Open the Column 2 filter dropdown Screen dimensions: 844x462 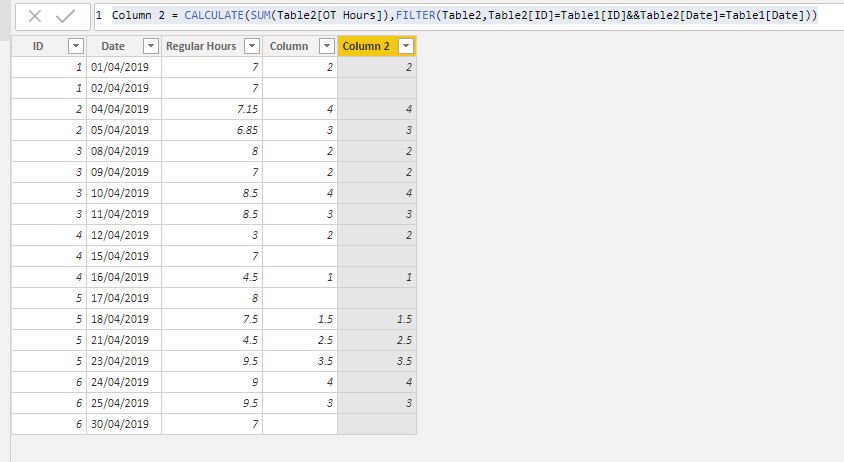click(406, 46)
